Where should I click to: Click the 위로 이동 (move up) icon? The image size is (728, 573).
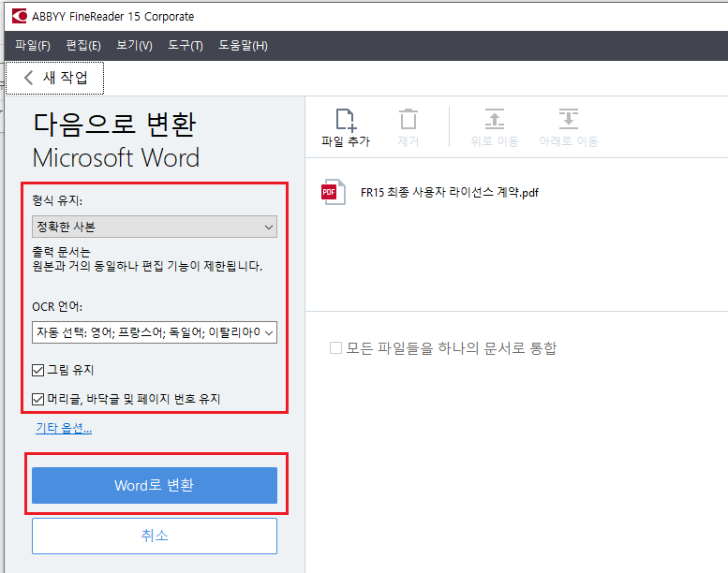pos(494,119)
